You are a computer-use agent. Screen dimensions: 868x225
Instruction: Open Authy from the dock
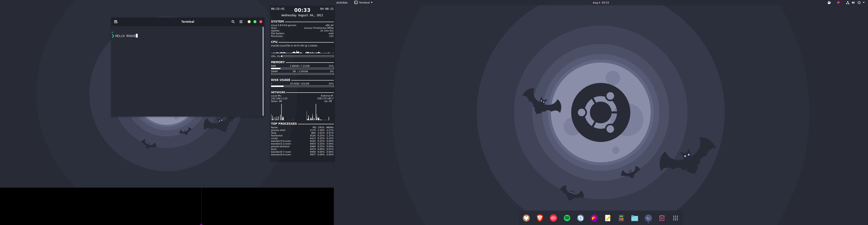553,218
